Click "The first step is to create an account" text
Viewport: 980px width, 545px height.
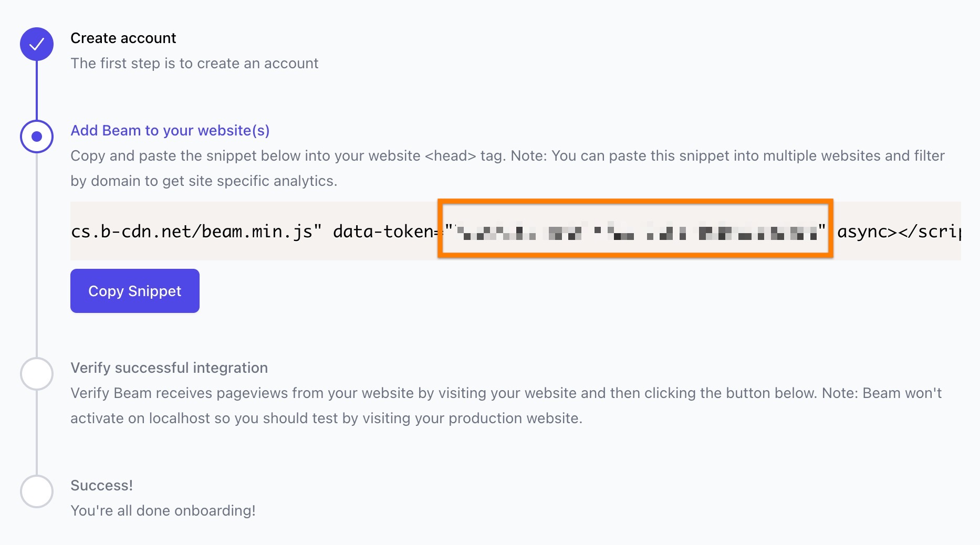click(194, 63)
